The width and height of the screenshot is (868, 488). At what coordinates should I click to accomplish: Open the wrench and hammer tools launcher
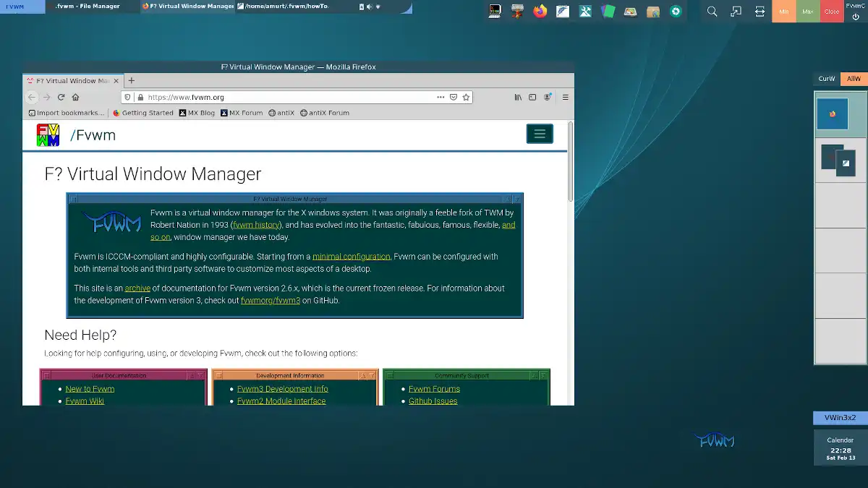[584, 11]
